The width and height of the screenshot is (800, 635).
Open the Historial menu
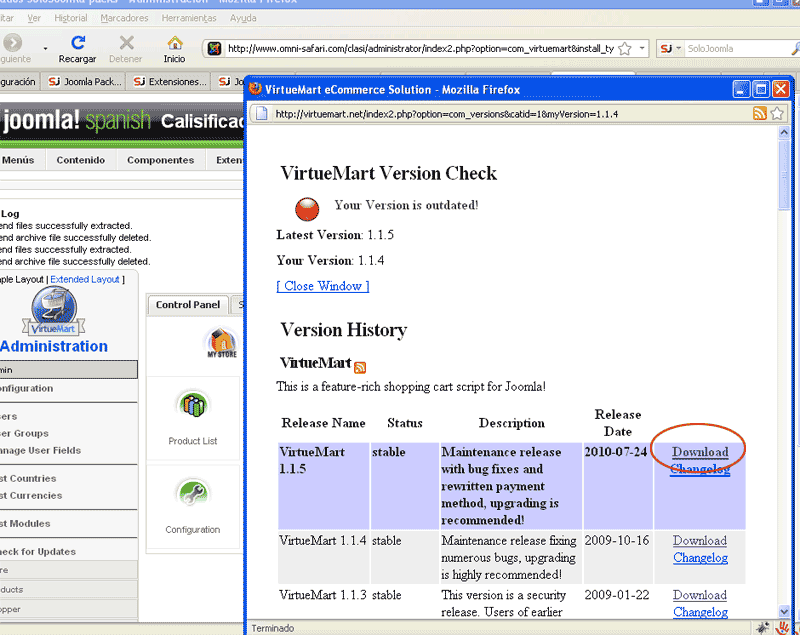tap(71, 18)
